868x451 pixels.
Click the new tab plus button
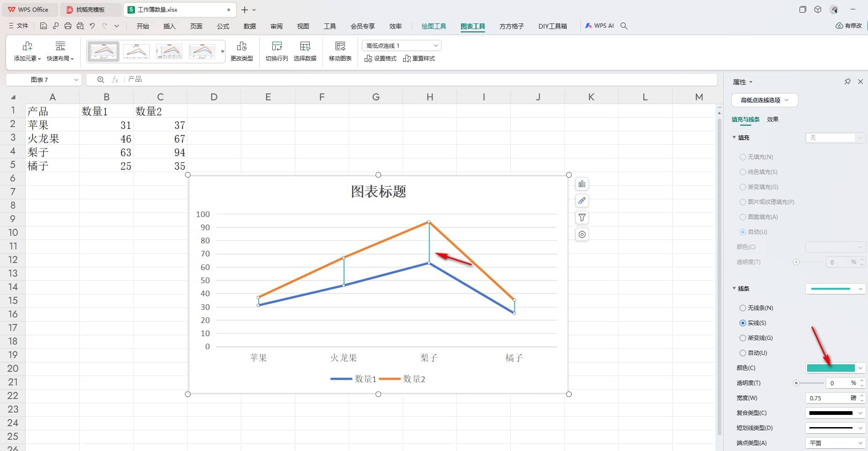coord(244,9)
